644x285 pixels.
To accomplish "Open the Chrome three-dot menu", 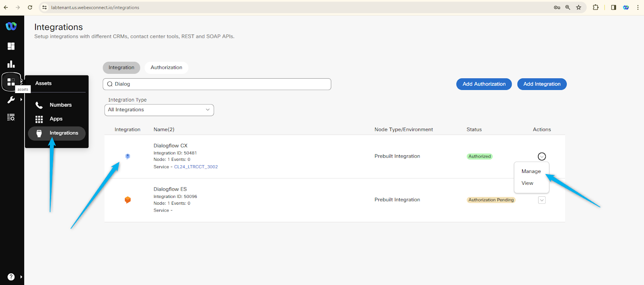I will coord(638,7).
